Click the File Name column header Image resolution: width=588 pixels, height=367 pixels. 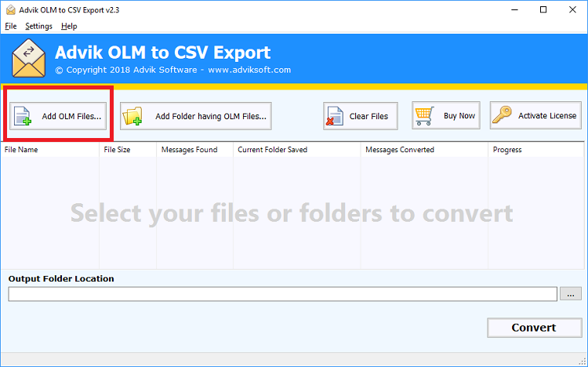(x=50, y=150)
